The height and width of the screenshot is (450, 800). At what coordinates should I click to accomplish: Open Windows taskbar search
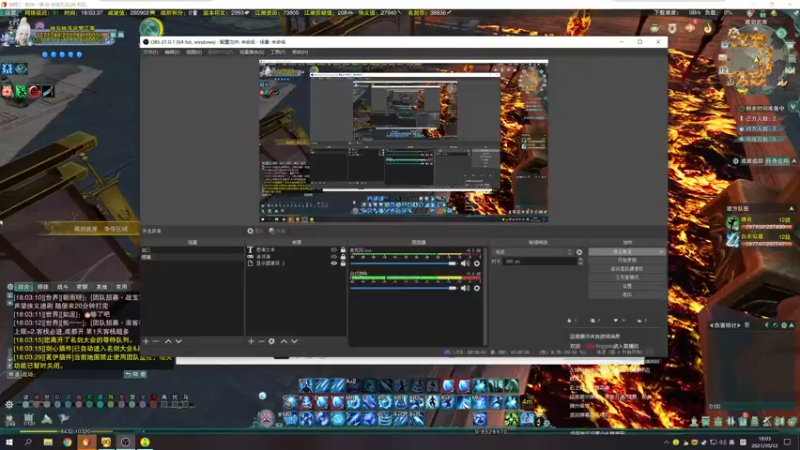pos(28,442)
